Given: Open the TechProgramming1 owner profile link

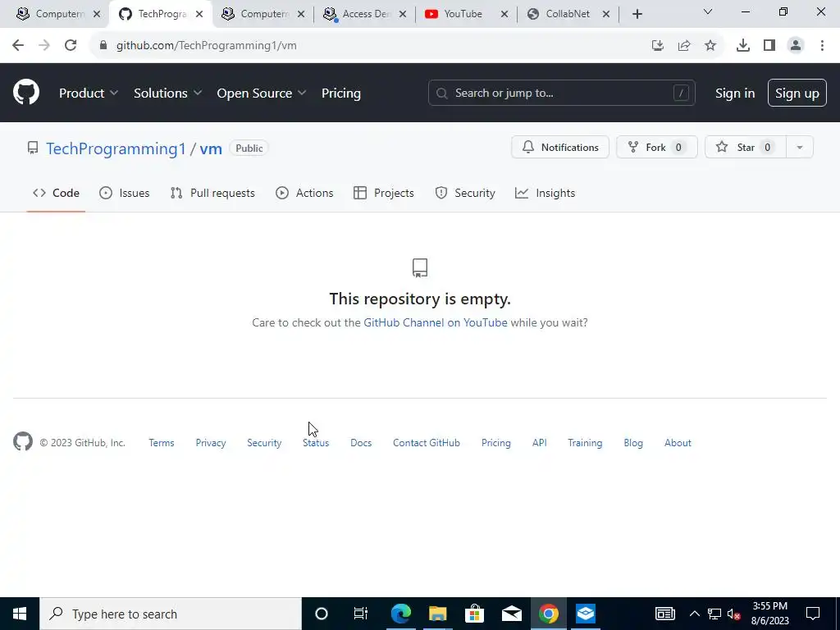Looking at the screenshot, I should pyautogui.click(x=116, y=148).
